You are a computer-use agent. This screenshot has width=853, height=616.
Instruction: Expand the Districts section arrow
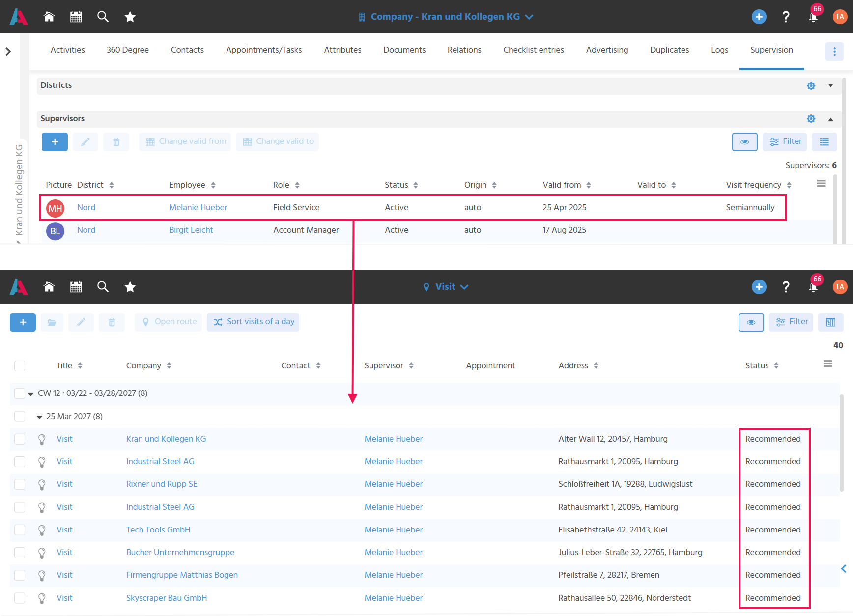point(830,85)
